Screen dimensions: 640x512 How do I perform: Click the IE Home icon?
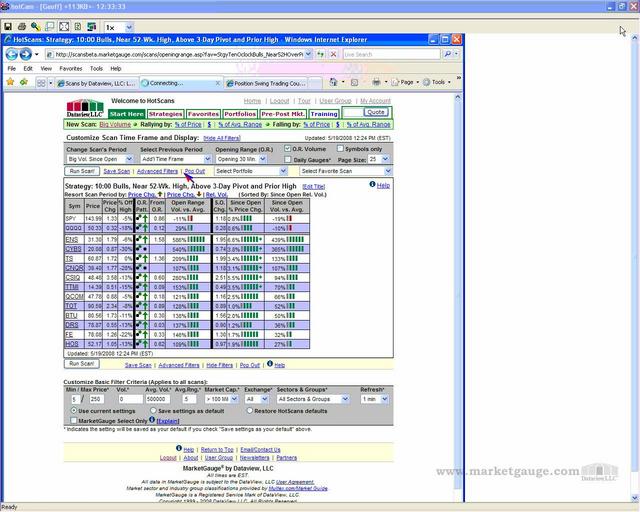coord(333,82)
